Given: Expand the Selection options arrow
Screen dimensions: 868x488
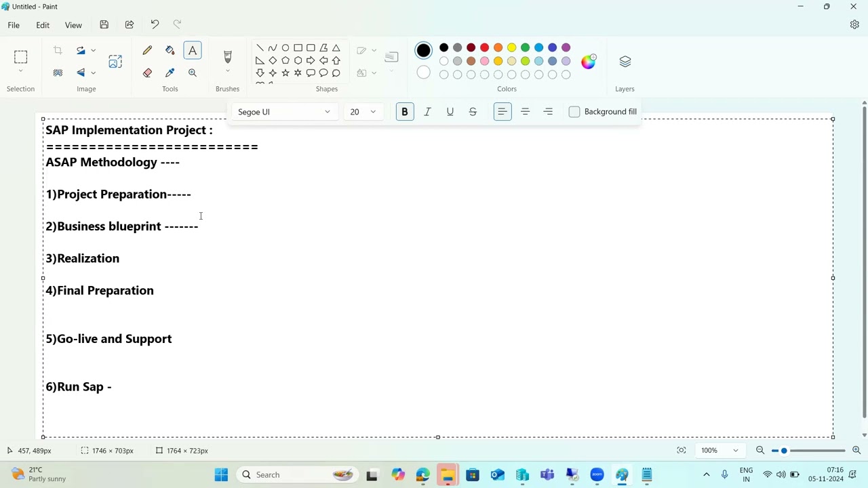Looking at the screenshot, I should [20, 71].
